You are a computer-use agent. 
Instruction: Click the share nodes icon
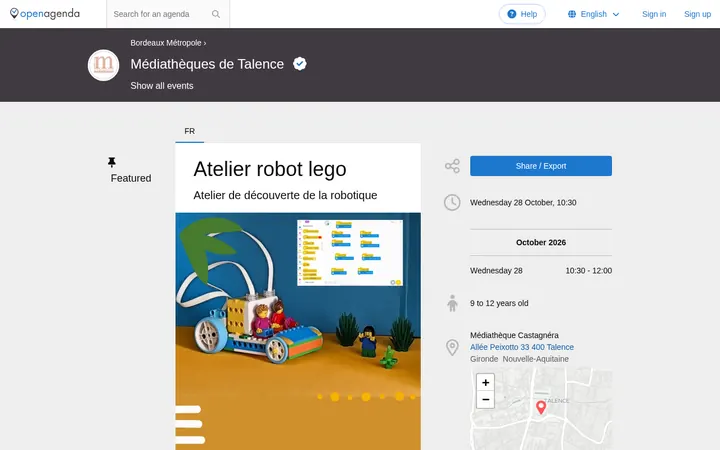(x=452, y=166)
